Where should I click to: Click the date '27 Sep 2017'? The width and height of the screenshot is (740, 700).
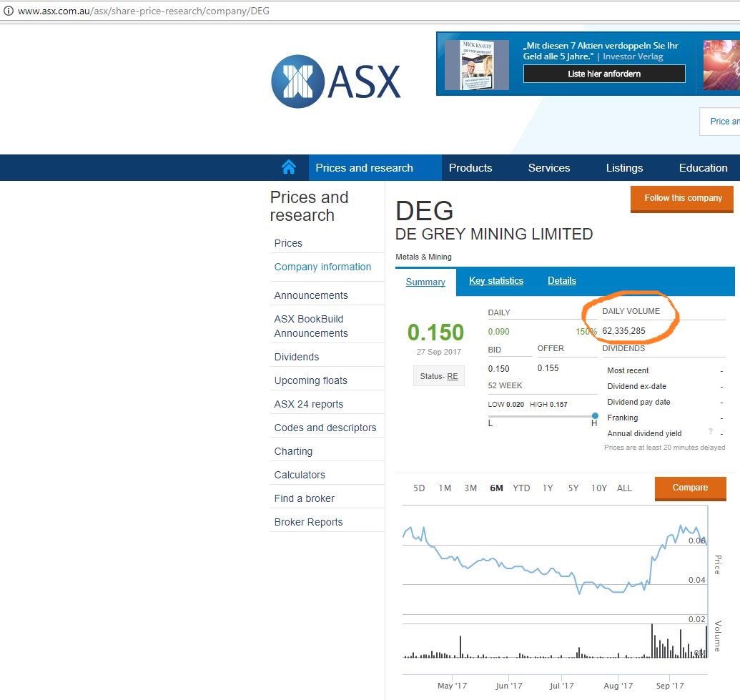438,352
